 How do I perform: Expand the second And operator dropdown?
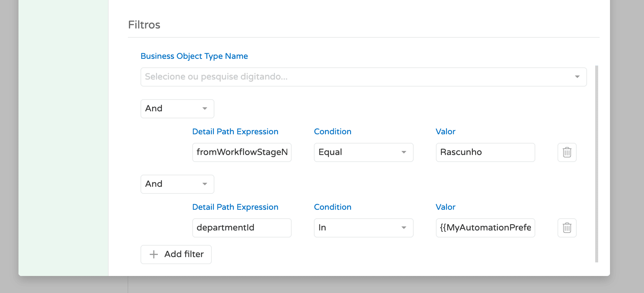[177, 184]
